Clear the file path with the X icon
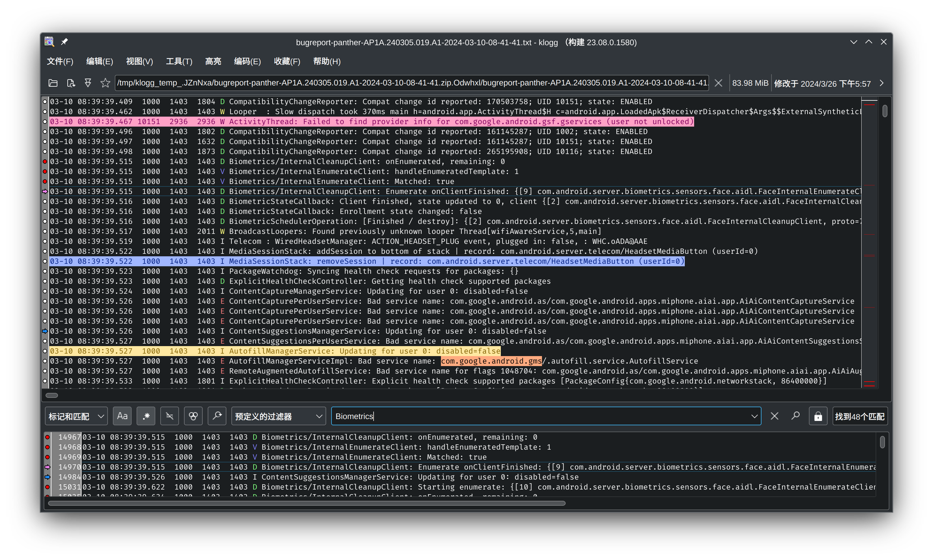 click(x=718, y=83)
